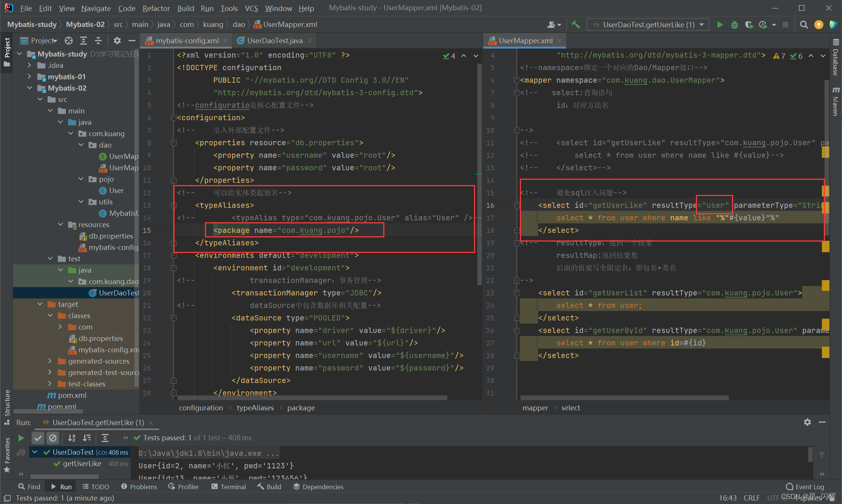Open the Profiler tool window button
Viewport: 842px width, 504px height.
coord(183,487)
